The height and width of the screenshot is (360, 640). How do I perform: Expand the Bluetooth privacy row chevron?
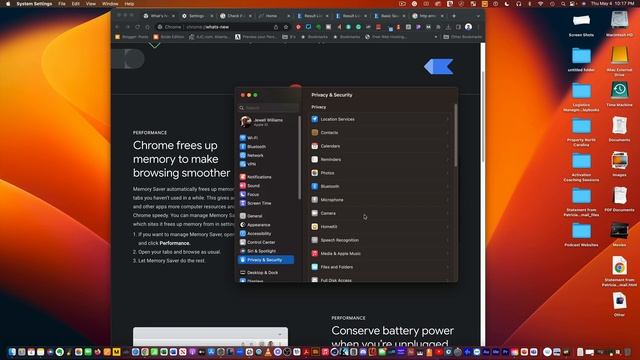[x=447, y=187]
